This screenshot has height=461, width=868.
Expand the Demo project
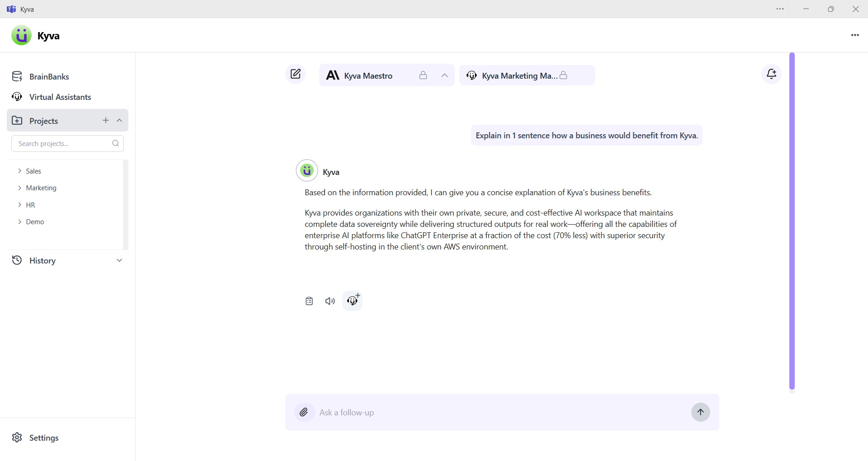click(x=19, y=221)
